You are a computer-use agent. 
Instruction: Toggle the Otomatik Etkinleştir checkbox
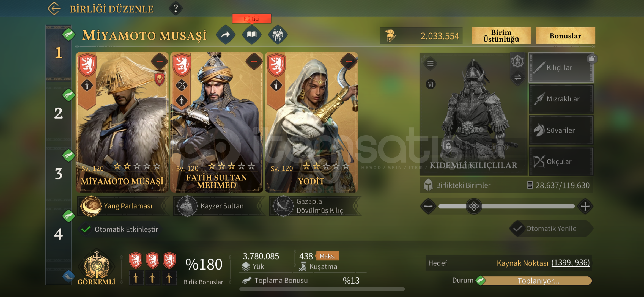pos(86,229)
